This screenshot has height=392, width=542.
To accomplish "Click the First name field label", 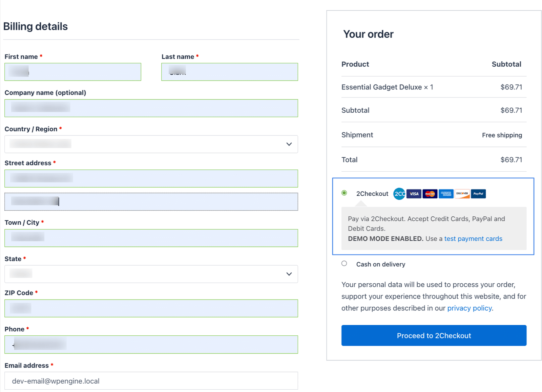I will 21,57.
